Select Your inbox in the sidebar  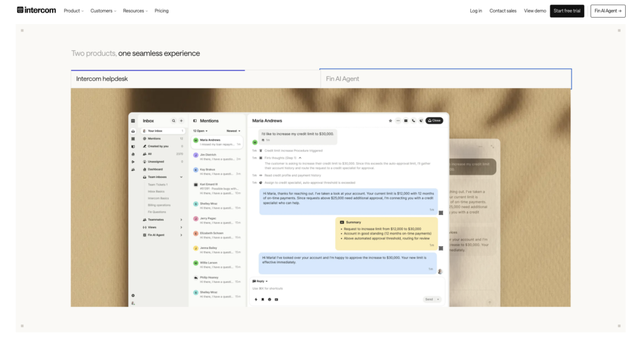pyautogui.click(x=163, y=131)
